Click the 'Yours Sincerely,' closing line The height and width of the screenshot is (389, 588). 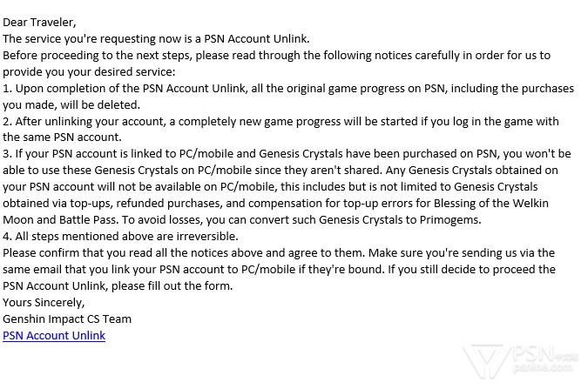point(44,302)
